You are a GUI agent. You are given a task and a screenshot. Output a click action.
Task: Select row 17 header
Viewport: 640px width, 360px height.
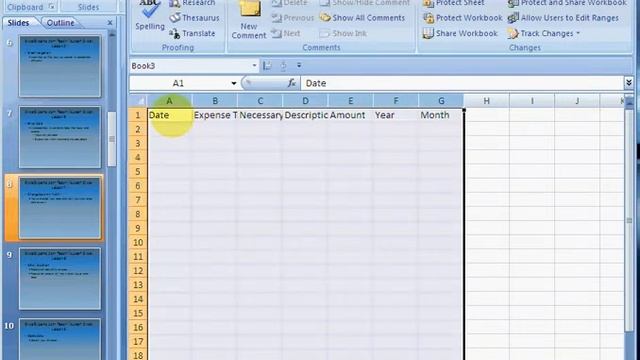[x=138, y=342]
